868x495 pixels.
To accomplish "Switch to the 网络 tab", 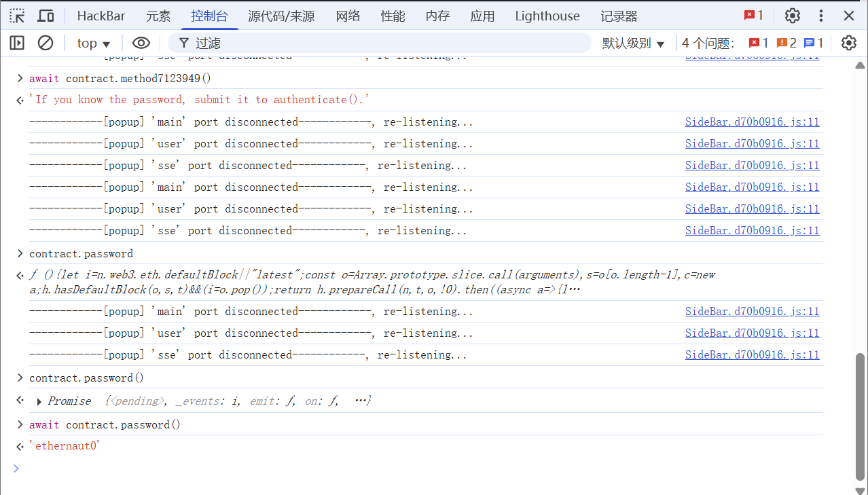I will (348, 16).
